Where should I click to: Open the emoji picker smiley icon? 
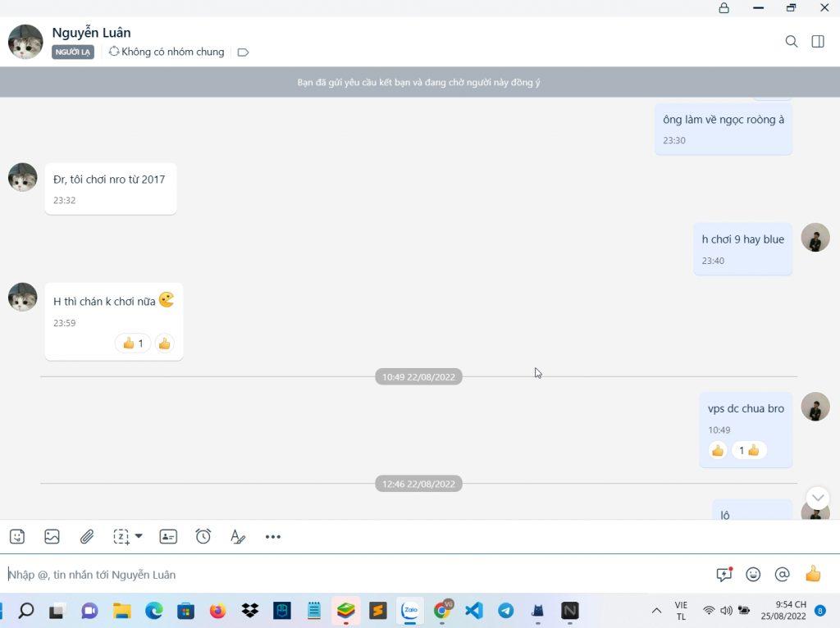753,575
